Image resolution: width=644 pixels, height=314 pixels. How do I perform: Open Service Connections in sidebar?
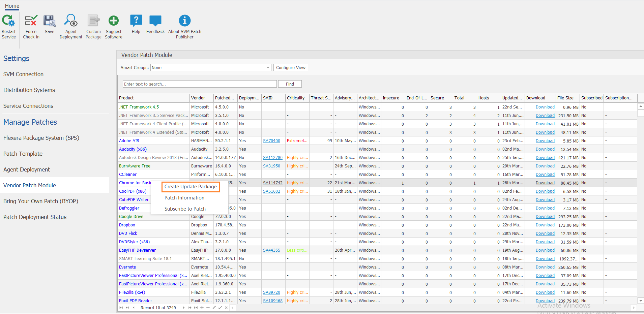[x=28, y=106]
